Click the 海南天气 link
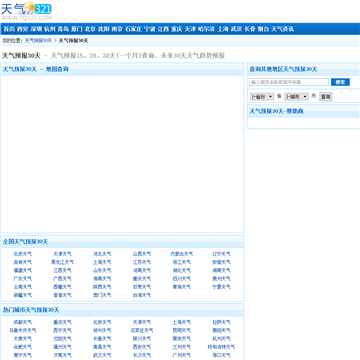360x360 pixels. (102, 279)
